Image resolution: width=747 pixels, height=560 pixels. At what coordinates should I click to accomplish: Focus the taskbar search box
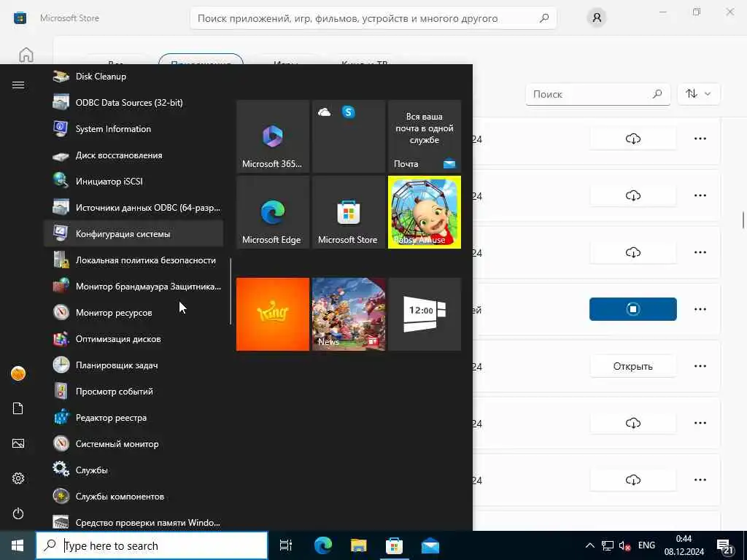(x=152, y=545)
